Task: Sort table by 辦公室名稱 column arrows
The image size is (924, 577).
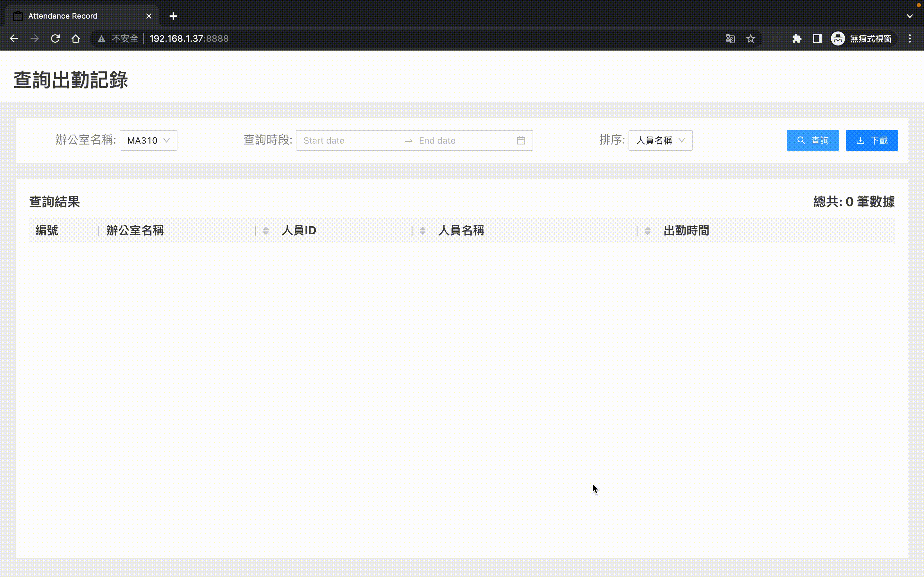Action: [266, 230]
